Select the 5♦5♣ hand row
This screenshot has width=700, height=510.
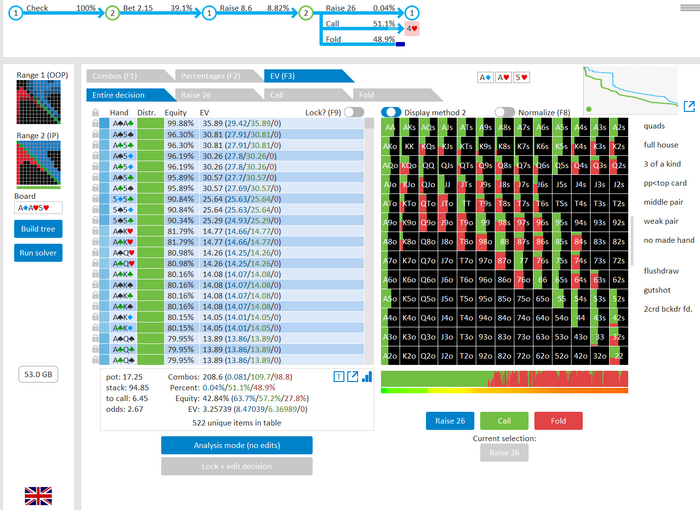pyautogui.click(x=231, y=199)
